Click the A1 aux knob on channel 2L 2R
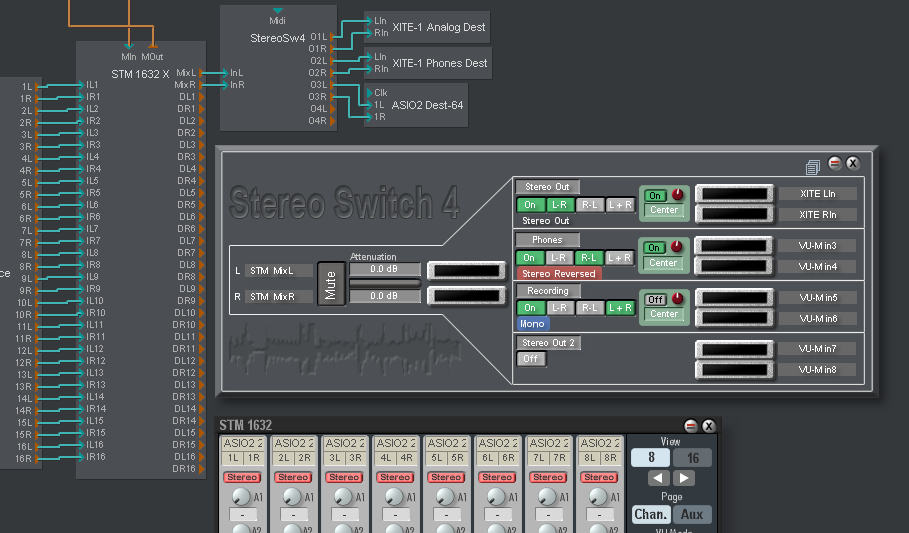Screen dimensions: 909x533 click(292, 496)
